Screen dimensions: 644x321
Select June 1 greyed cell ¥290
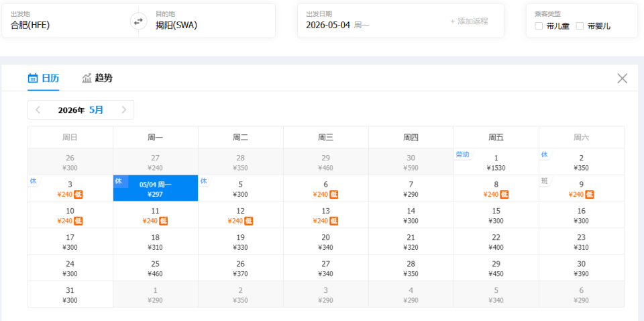click(x=155, y=294)
